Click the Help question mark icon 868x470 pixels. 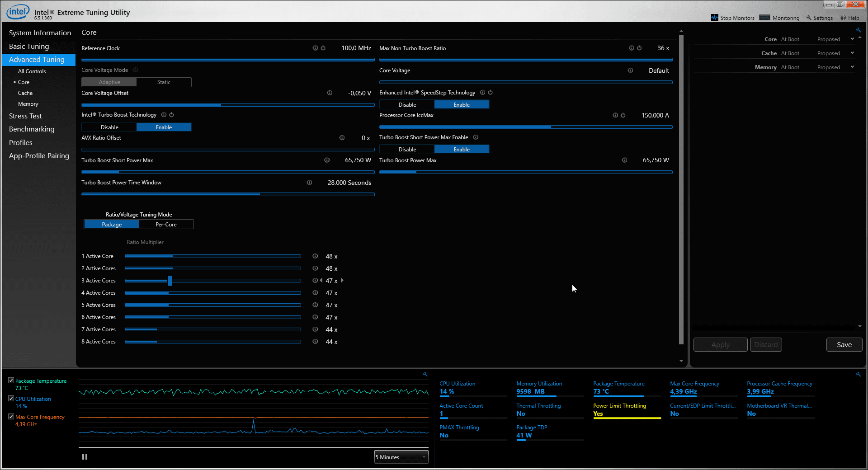coord(843,18)
